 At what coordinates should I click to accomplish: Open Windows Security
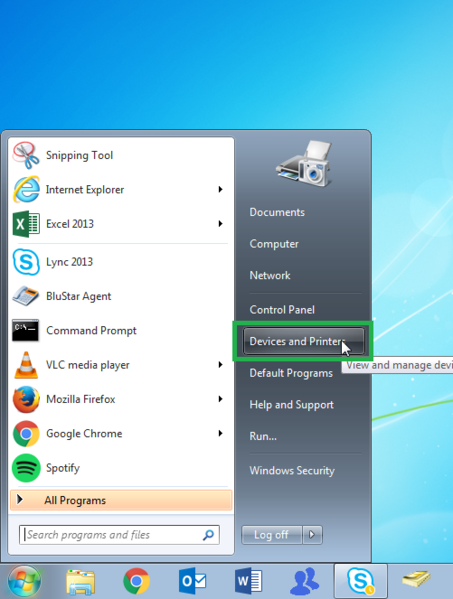click(x=292, y=471)
